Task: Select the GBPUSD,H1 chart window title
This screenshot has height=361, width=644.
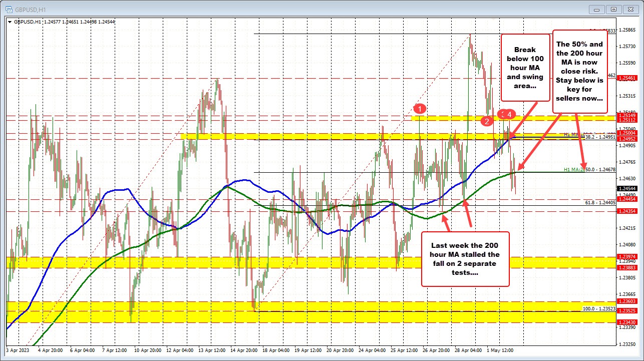Action: (x=30, y=9)
